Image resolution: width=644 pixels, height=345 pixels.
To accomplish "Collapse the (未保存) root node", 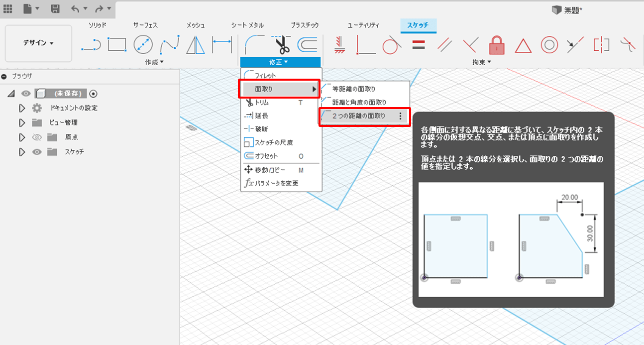I will [11, 93].
